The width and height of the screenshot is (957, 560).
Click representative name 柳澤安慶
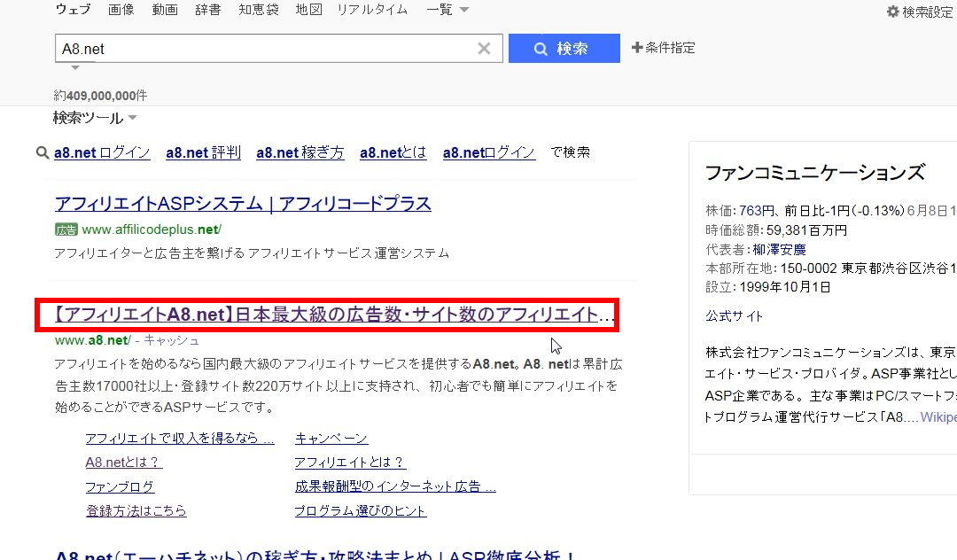[x=780, y=250]
